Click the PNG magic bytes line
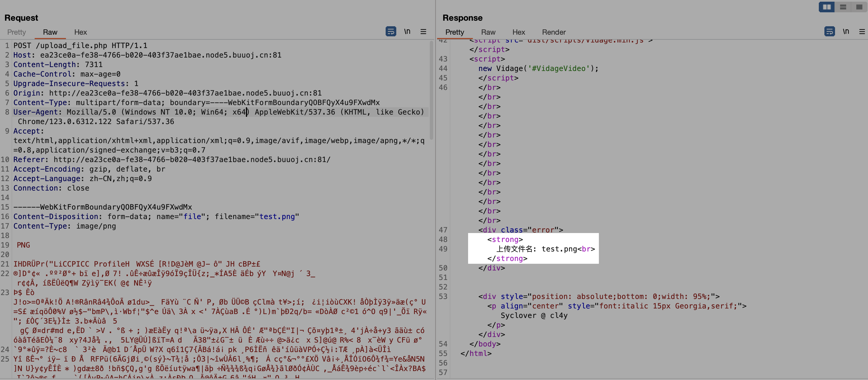The height and width of the screenshot is (380, 868). pos(23,245)
